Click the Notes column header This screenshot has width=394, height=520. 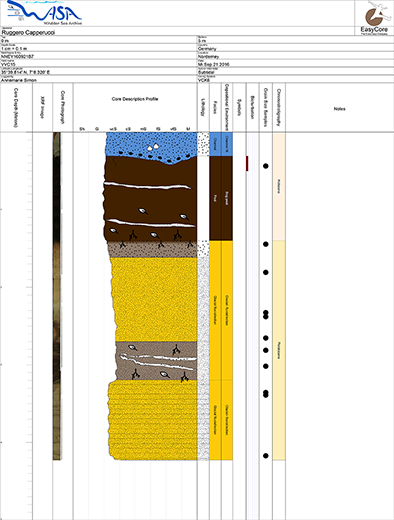pyautogui.click(x=339, y=109)
